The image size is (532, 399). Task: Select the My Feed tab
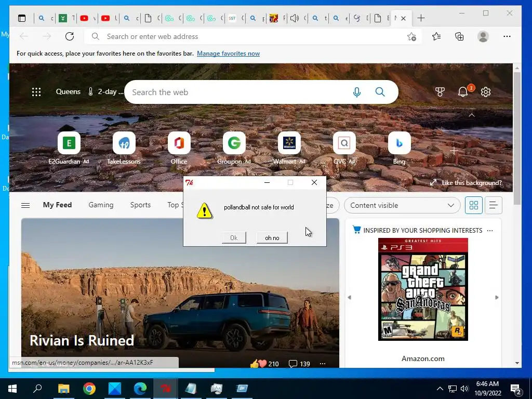click(x=57, y=205)
